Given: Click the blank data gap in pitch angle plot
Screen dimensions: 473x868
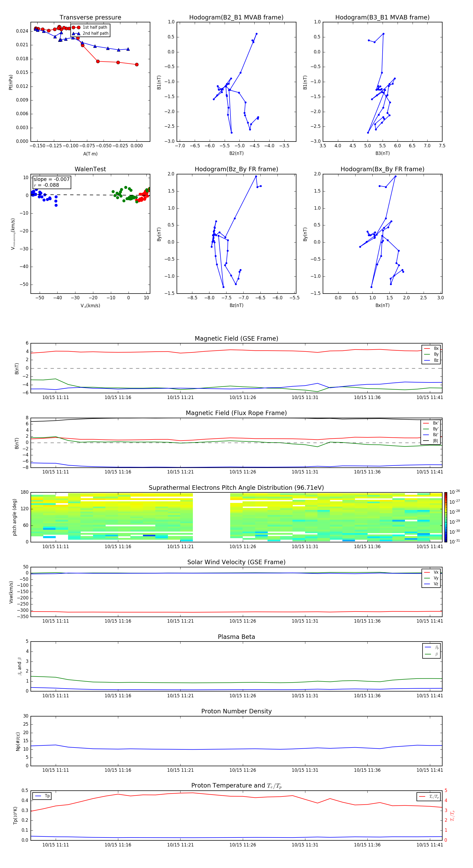Looking at the screenshot, I should click(212, 517).
